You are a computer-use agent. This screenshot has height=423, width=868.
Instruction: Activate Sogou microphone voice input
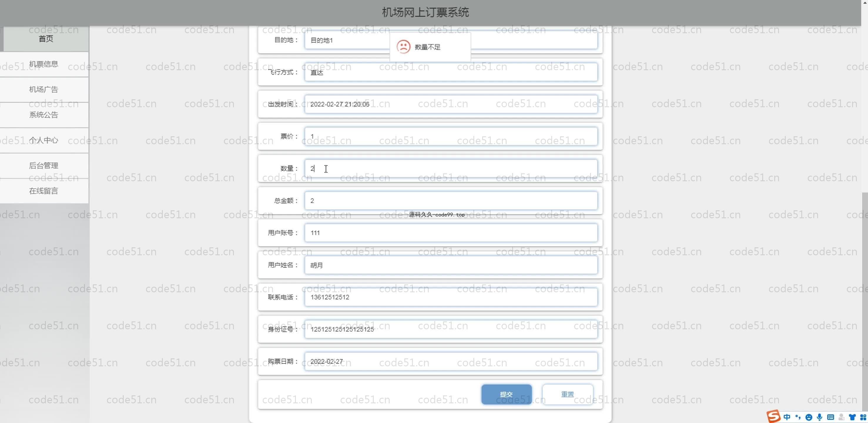coord(820,417)
